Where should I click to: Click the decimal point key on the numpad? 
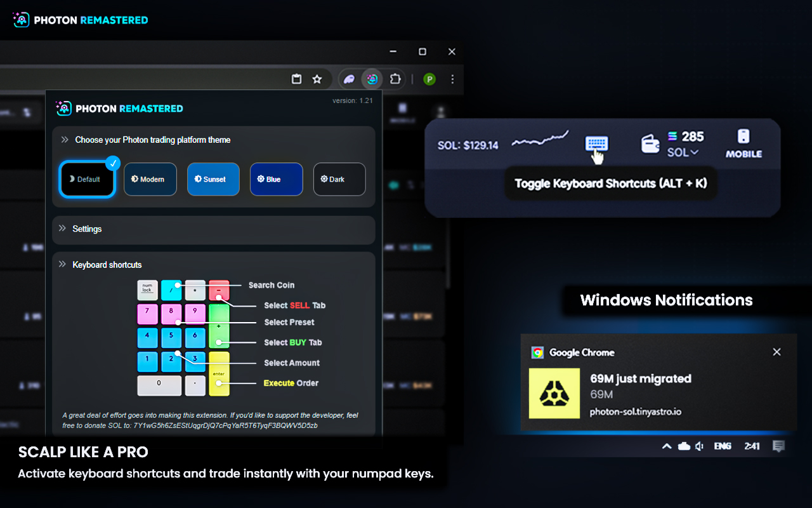195,385
